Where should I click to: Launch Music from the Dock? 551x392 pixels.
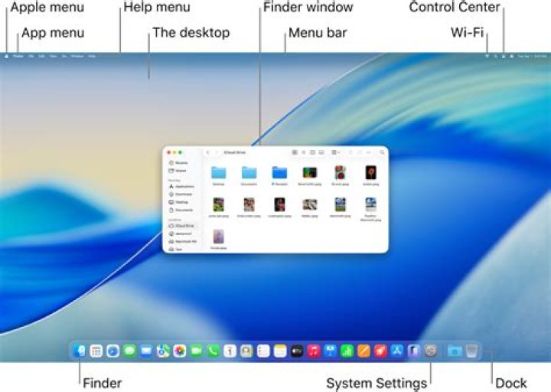point(314,351)
